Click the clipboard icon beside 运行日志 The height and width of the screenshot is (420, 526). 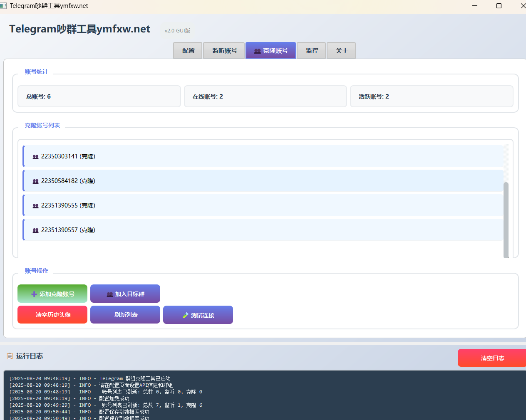coord(10,356)
